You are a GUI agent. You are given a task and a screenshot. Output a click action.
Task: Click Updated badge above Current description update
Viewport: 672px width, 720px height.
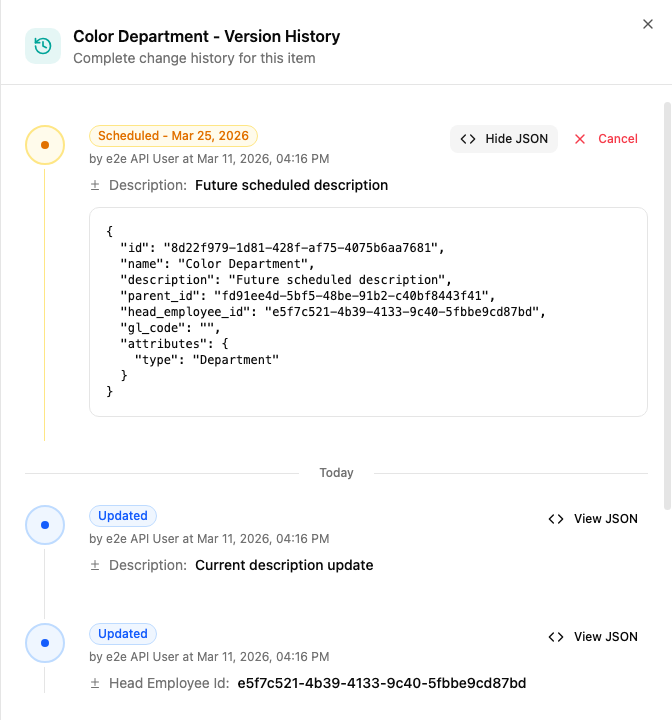pos(123,516)
